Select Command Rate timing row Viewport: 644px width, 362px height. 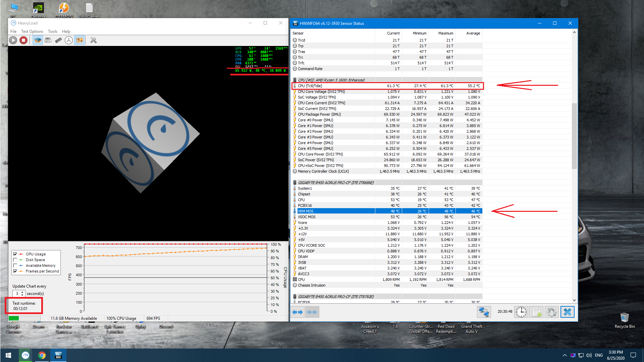387,69
